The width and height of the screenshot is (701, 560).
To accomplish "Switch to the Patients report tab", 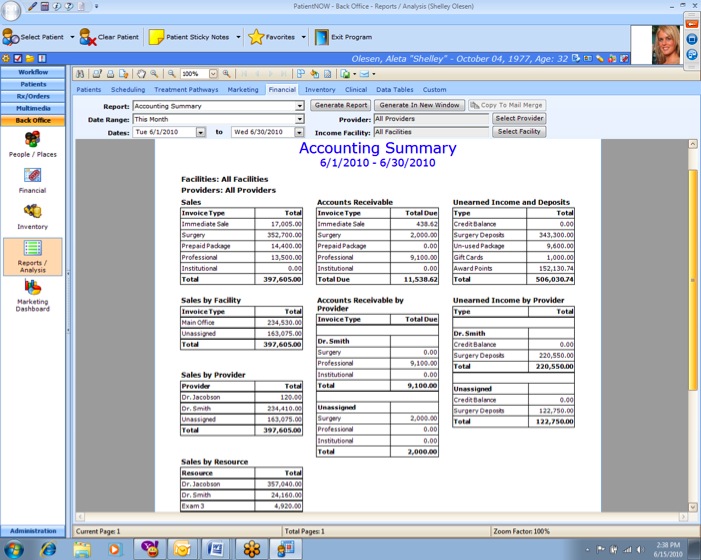I will click(x=89, y=89).
